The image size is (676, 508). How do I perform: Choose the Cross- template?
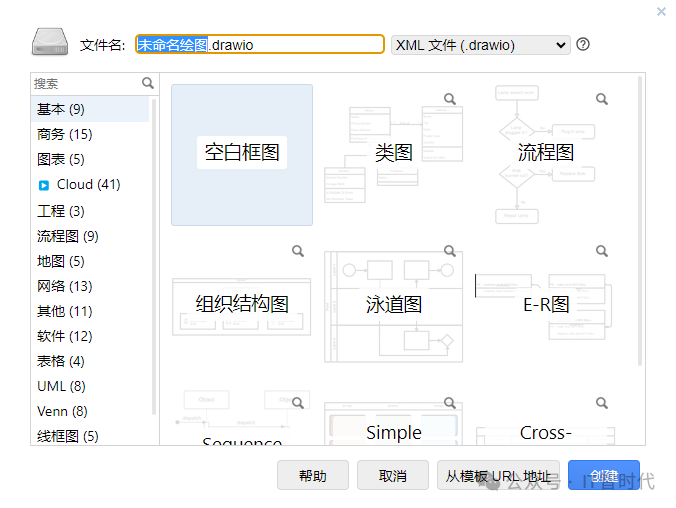[x=545, y=417]
